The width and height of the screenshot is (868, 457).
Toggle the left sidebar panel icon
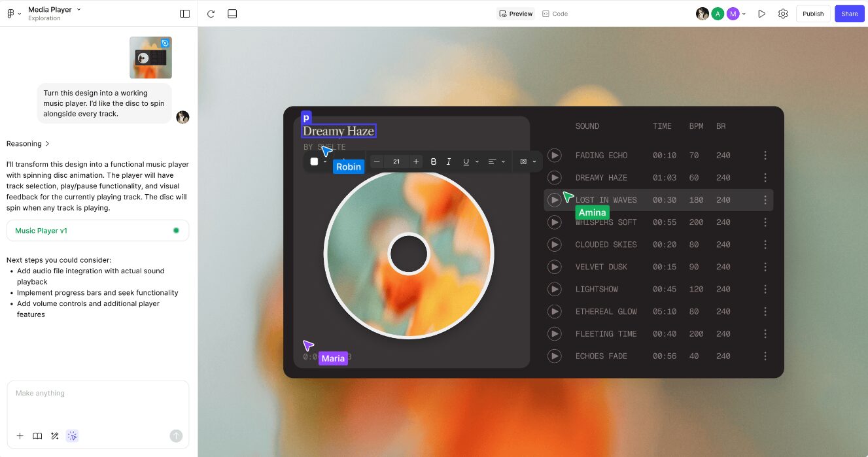pyautogui.click(x=184, y=14)
